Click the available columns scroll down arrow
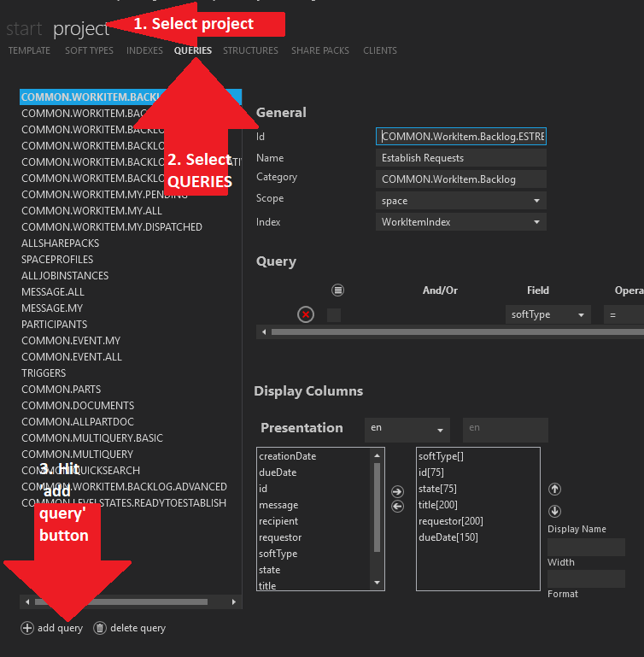 coord(377,583)
